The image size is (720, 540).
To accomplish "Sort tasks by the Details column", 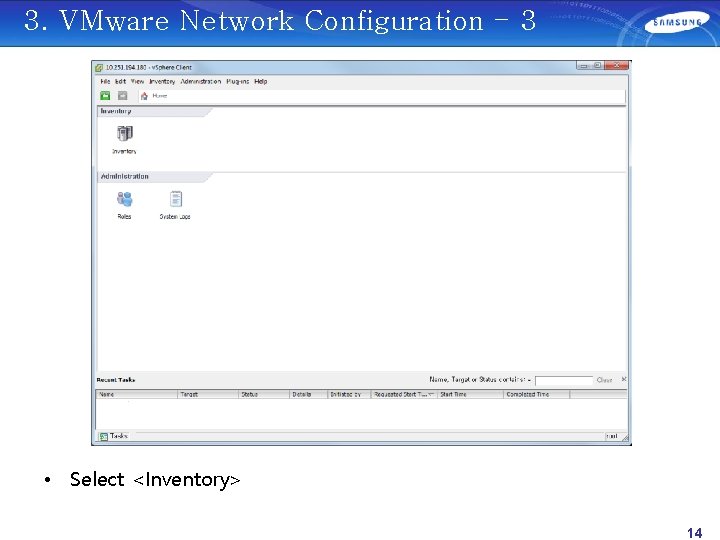I will (309, 394).
